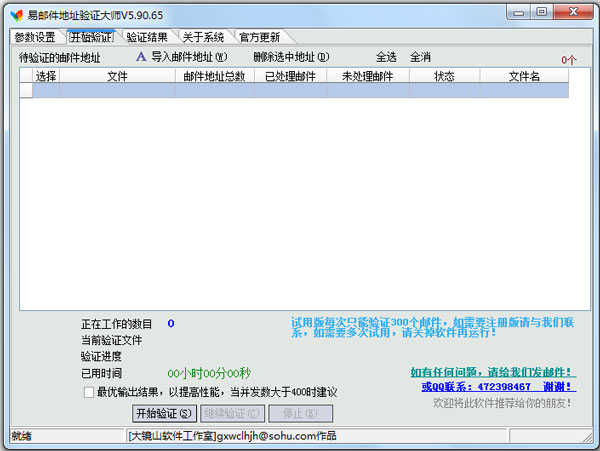Click the 0个 count label
Viewport: 600px width, 451px height.
click(569, 60)
